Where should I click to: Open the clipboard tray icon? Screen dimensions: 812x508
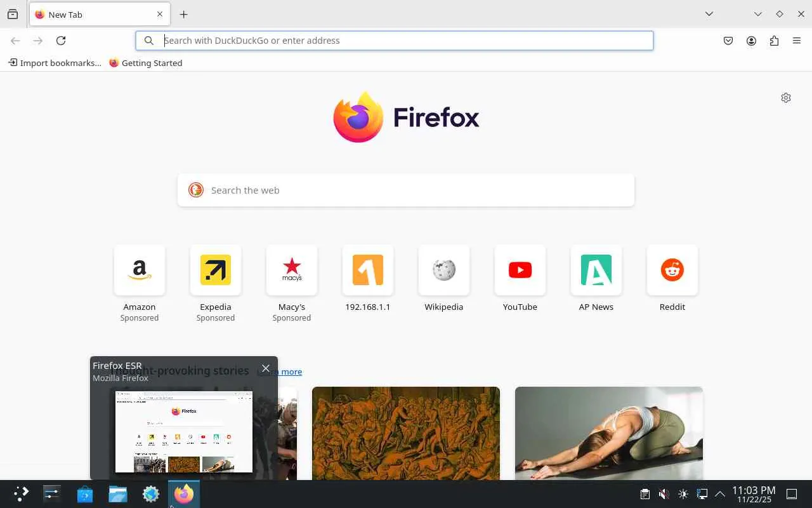[645, 494]
